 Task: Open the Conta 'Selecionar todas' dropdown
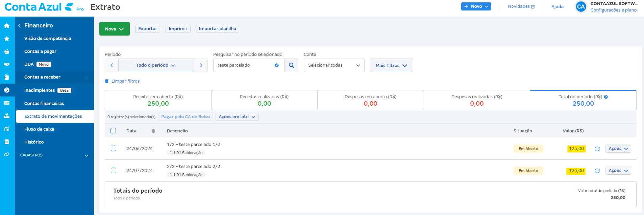(x=334, y=65)
